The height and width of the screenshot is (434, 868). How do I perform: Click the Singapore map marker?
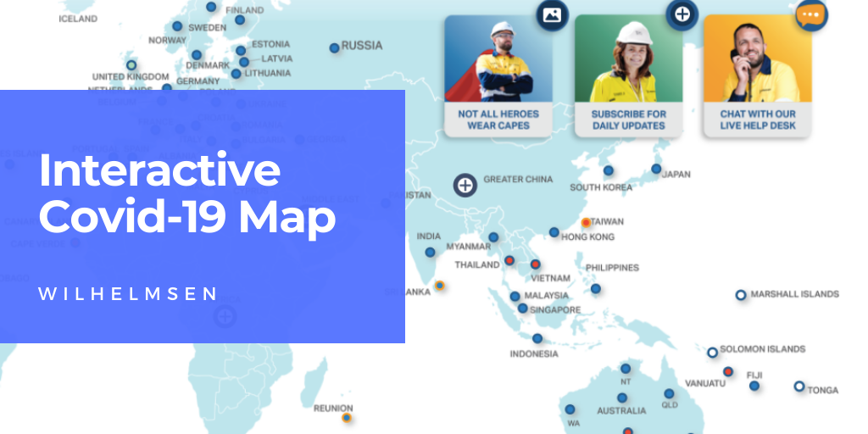(x=523, y=309)
